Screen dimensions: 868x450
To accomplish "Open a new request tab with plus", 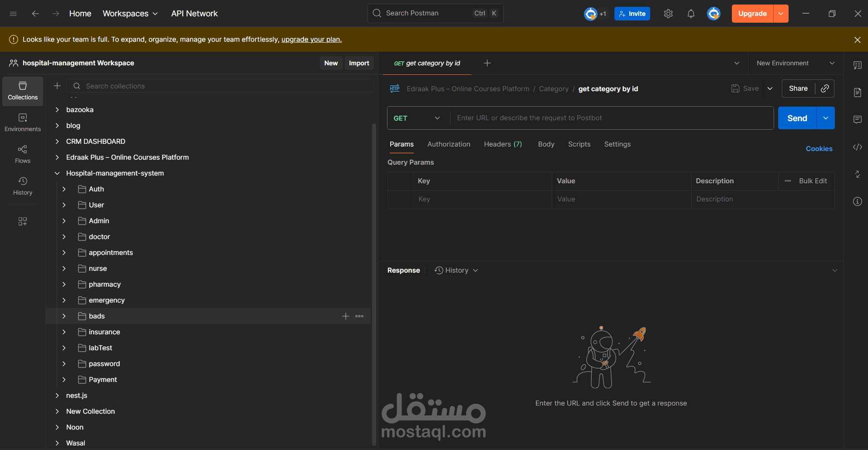I will point(487,63).
